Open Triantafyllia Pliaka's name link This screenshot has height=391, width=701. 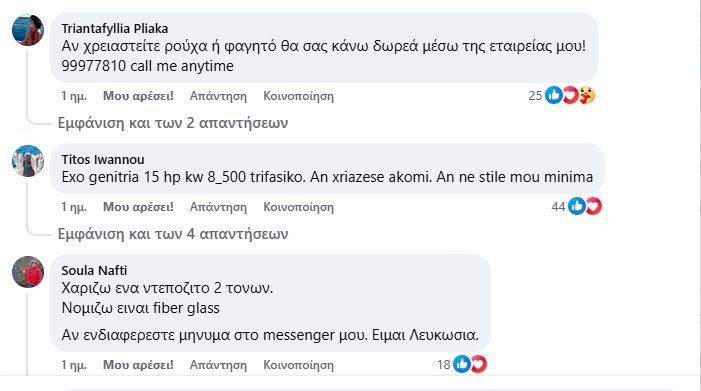[115, 29]
